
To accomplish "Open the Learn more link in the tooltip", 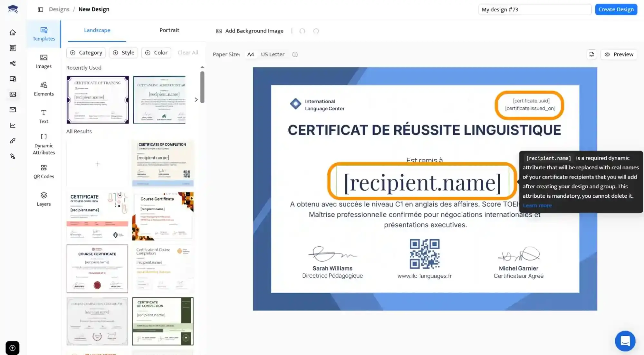I will [537, 205].
